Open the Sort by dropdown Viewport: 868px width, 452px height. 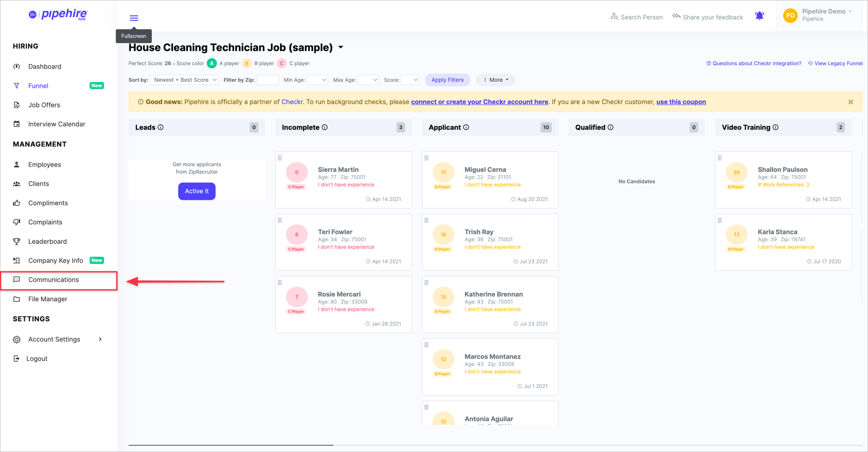184,80
